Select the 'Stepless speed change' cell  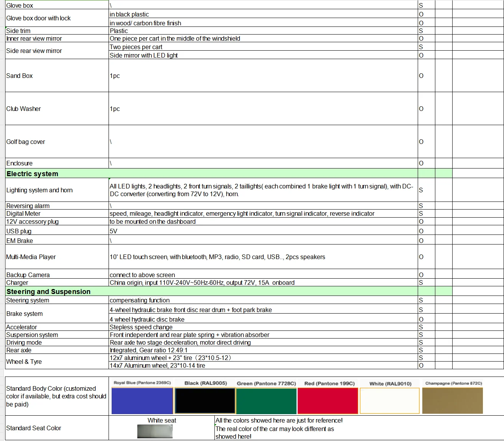(x=263, y=327)
